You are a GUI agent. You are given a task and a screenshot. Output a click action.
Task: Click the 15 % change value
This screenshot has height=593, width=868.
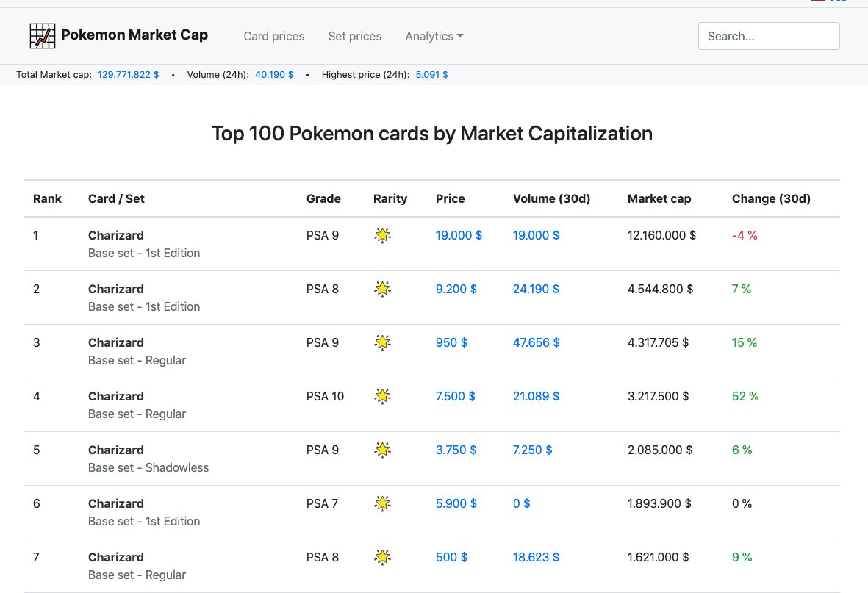(x=745, y=342)
